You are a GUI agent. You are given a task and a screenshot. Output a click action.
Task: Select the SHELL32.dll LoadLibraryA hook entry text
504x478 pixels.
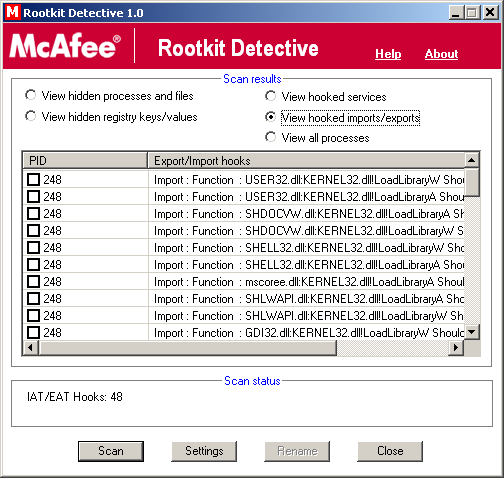click(309, 265)
